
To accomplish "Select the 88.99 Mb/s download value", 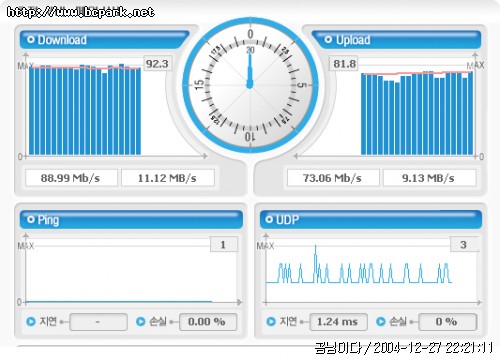I will tap(71, 178).
